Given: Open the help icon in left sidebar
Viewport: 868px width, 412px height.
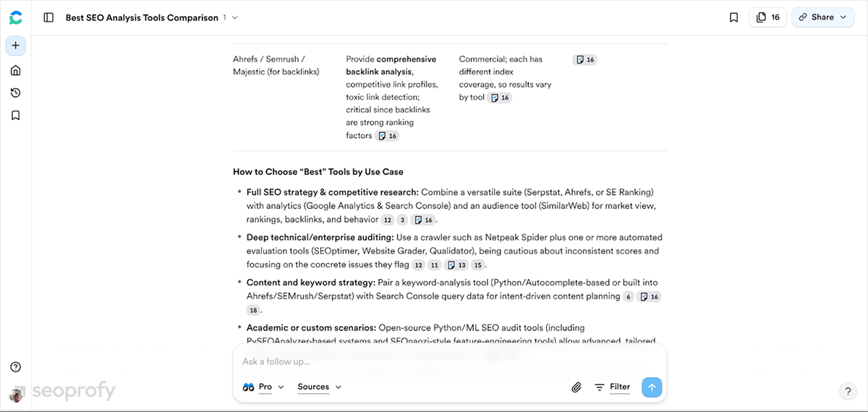Looking at the screenshot, I should click(x=16, y=367).
